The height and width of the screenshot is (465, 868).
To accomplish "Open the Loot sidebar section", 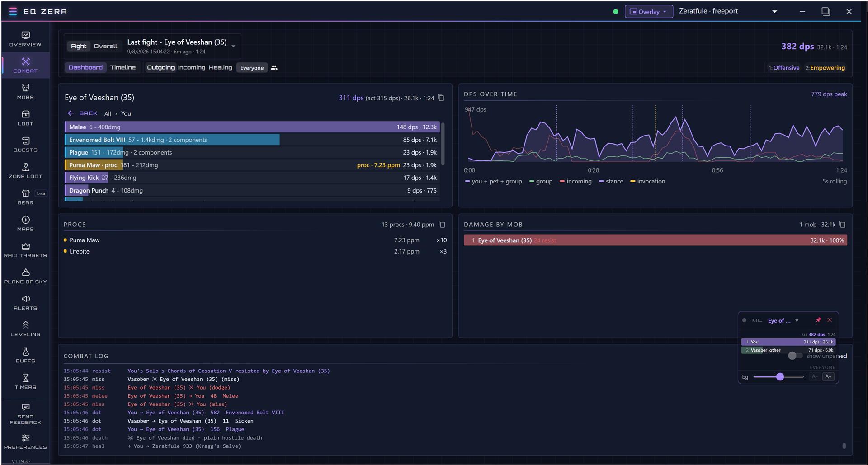I will tap(25, 118).
